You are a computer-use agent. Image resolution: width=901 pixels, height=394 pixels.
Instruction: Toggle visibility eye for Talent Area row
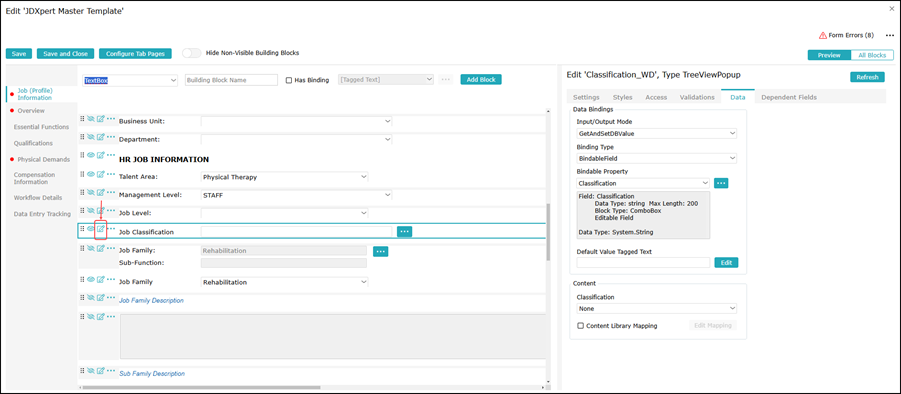point(91,173)
